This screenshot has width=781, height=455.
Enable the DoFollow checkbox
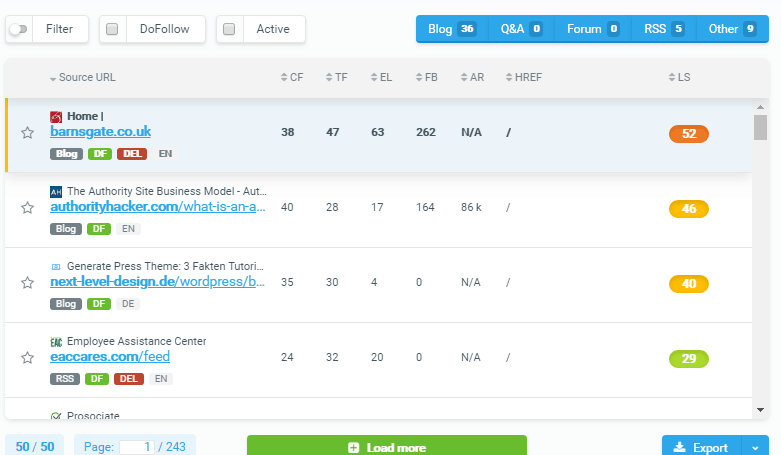click(112, 30)
